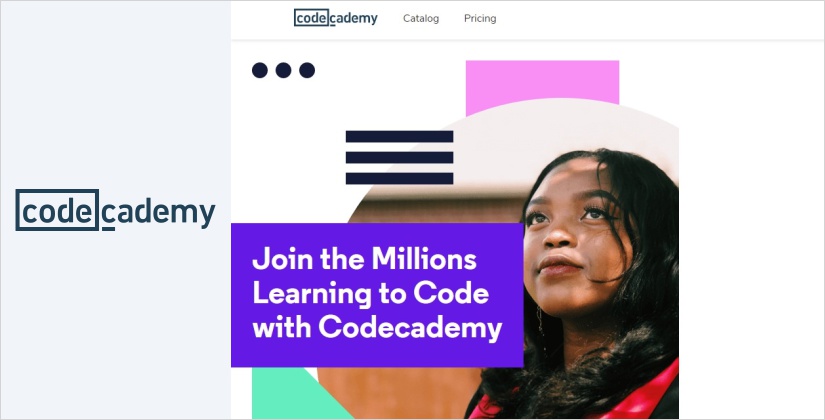Open the Pricing page link
This screenshot has width=825, height=420.
[x=480, y=18]
